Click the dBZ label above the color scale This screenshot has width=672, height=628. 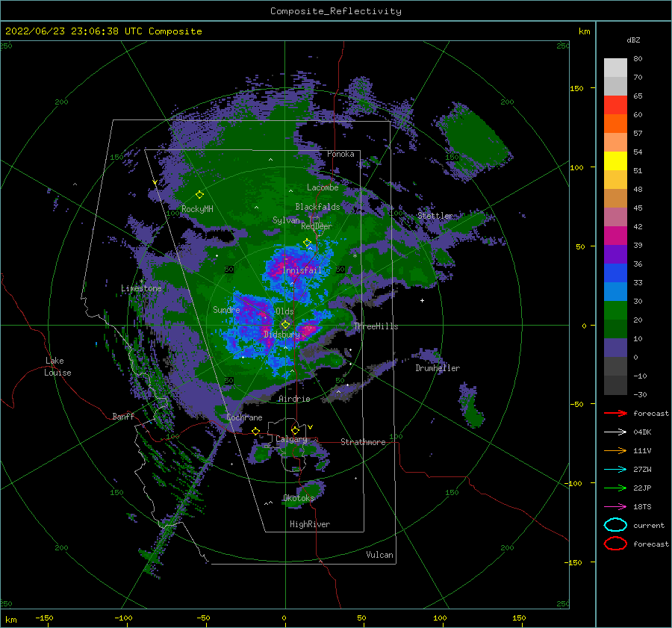[633, 40]
